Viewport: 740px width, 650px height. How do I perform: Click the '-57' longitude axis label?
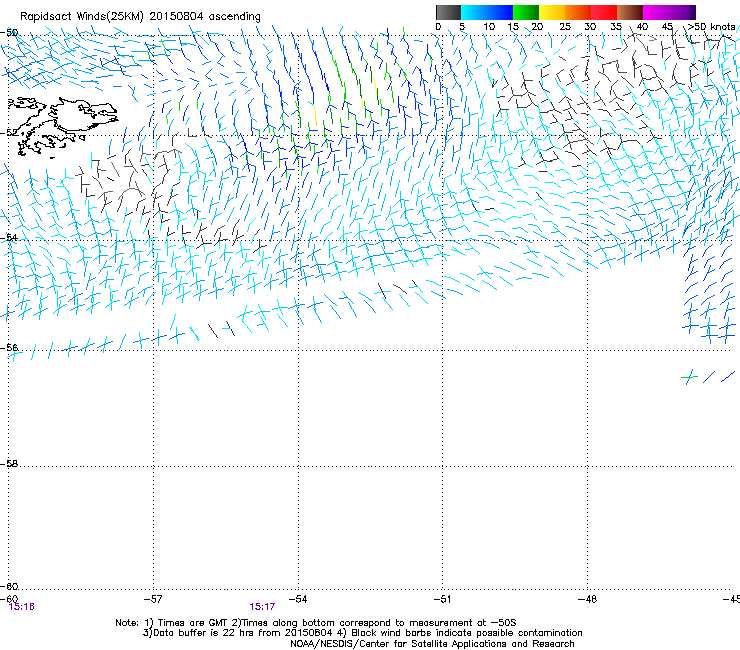coord(153,599)
